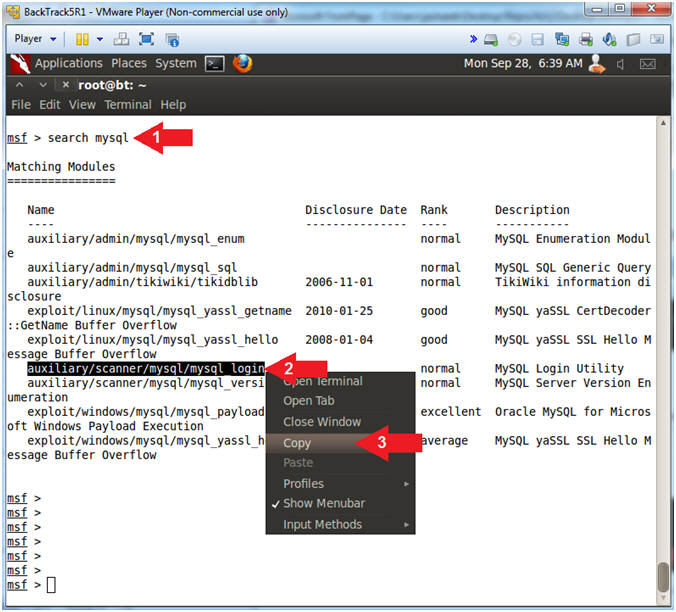The height and width of the screenshot is (612, 676).
Task: Click the exploit/linux/mysql/mysql_yassl_hello module name
Action: (153, 340)
